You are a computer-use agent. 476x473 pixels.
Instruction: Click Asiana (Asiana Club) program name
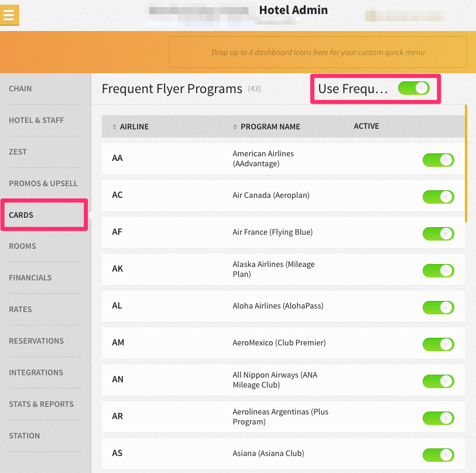(x=268, y=454)
